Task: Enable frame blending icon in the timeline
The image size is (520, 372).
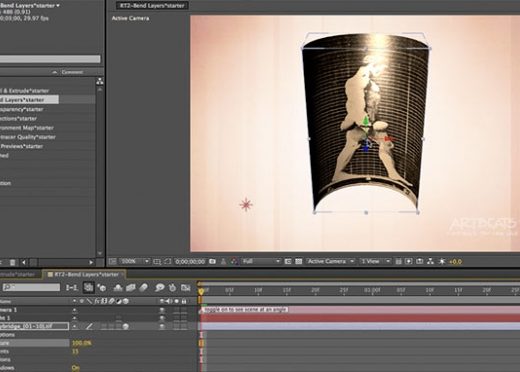Action: click(131, 287)
